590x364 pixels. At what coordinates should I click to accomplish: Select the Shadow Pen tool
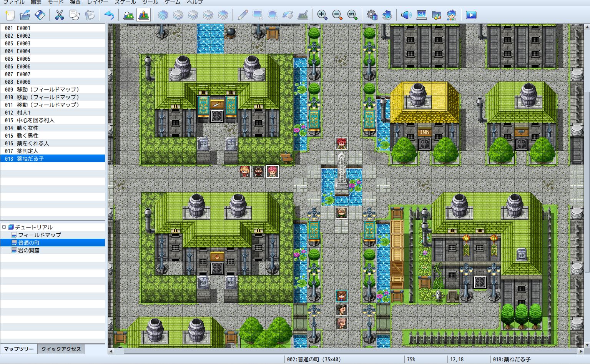click(302, 15)
